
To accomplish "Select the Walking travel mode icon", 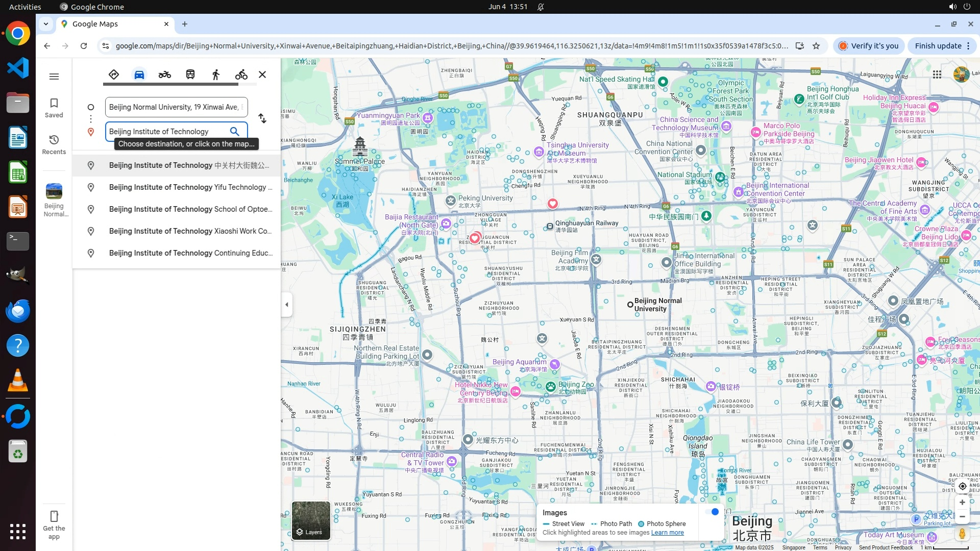I will [216, 74].
